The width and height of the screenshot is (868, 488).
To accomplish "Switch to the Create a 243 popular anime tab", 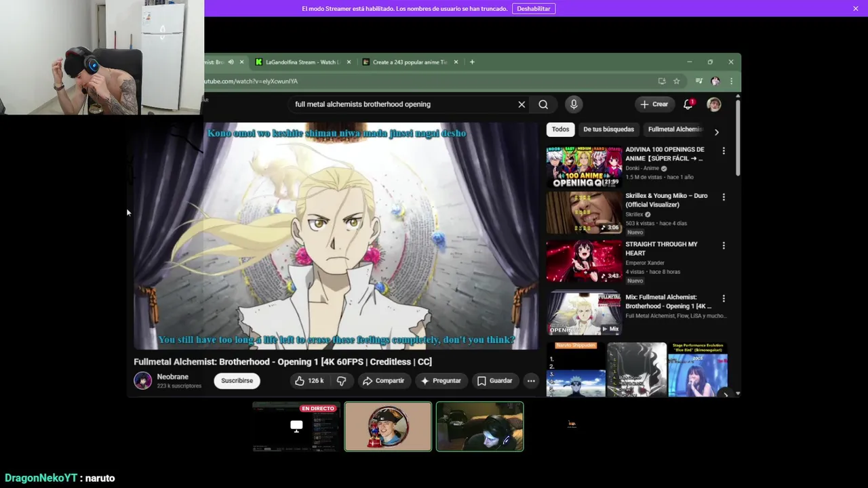I will (410, 62).
